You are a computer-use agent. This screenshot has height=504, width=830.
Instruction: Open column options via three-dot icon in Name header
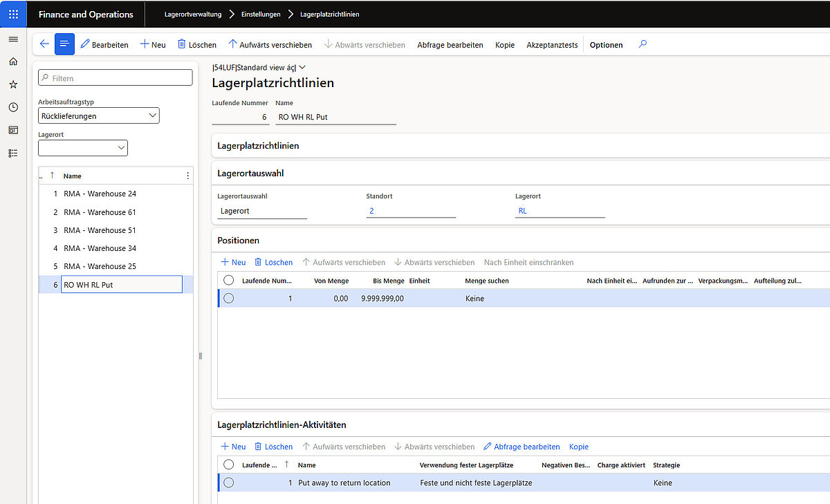pyautogui.click(x=187, y=176)
